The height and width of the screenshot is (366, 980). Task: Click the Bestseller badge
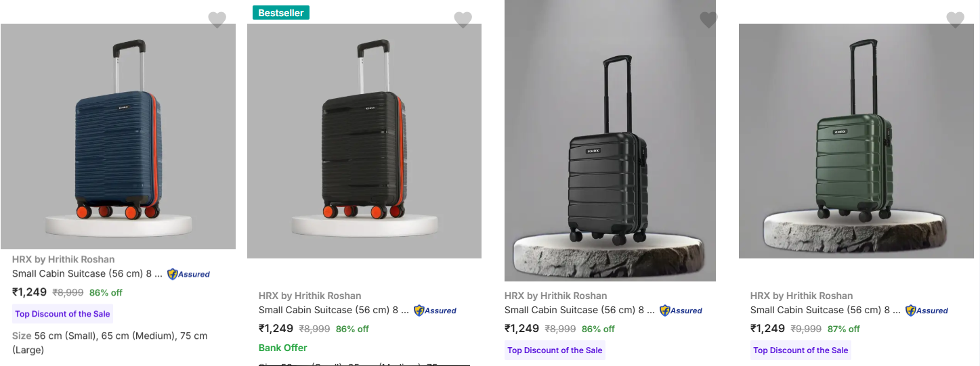281,13
